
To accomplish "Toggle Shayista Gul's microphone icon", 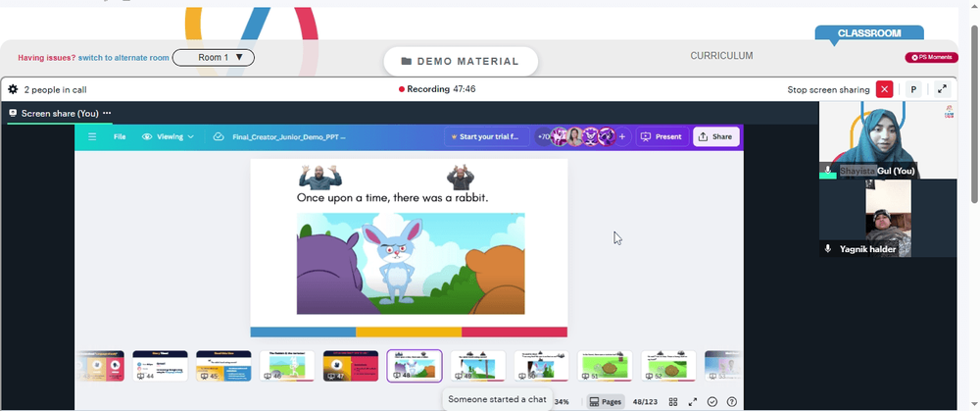I will 827,170.
